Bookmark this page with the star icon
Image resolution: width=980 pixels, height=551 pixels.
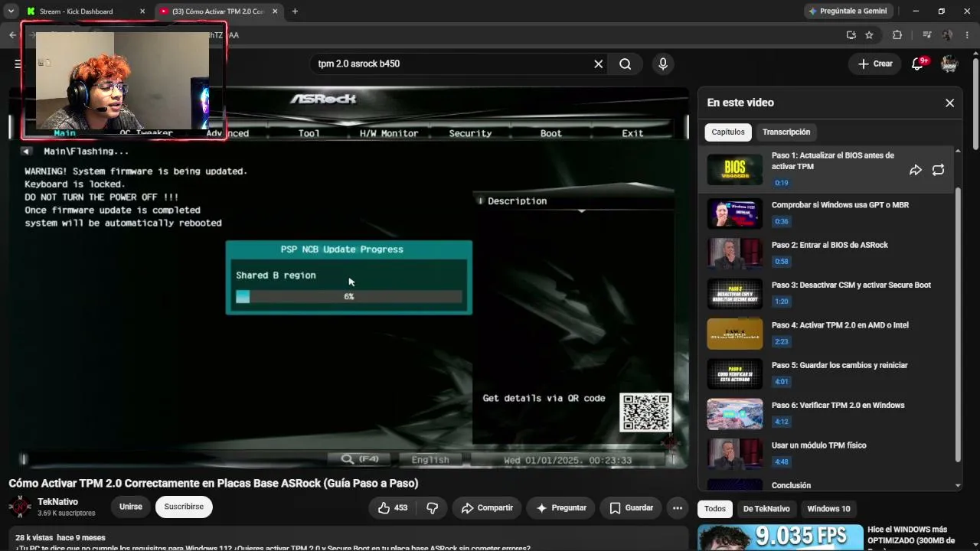(869, 35)
